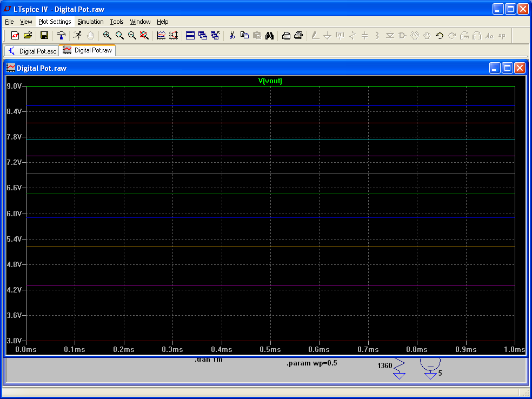The image size is (532, 399).
Task: Click the 1360 resistor value in schematic
Action: coord(385,366)
